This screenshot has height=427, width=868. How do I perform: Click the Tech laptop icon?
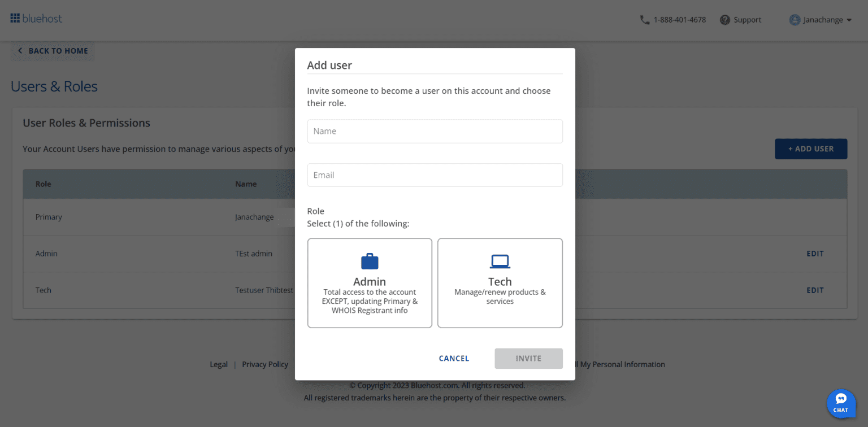[500, 260]
